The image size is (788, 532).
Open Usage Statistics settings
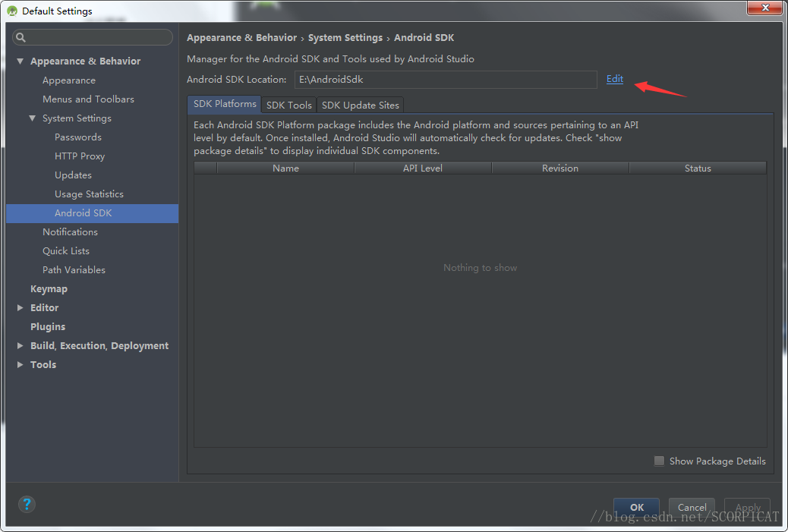coord(89,194)
